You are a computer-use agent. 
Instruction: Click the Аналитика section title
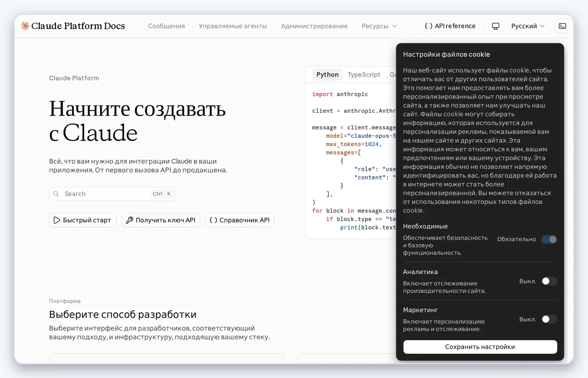pos(420,272)
